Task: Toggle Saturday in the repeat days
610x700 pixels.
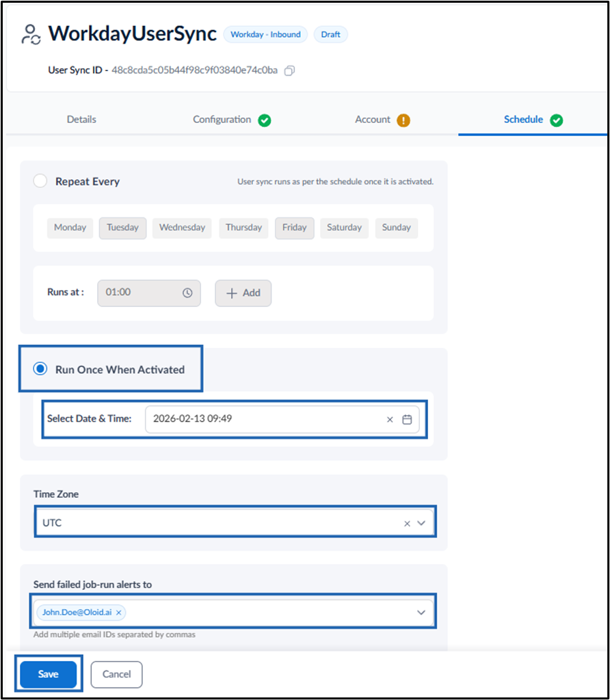Action: pyautogui.click(x=344, y=228)
